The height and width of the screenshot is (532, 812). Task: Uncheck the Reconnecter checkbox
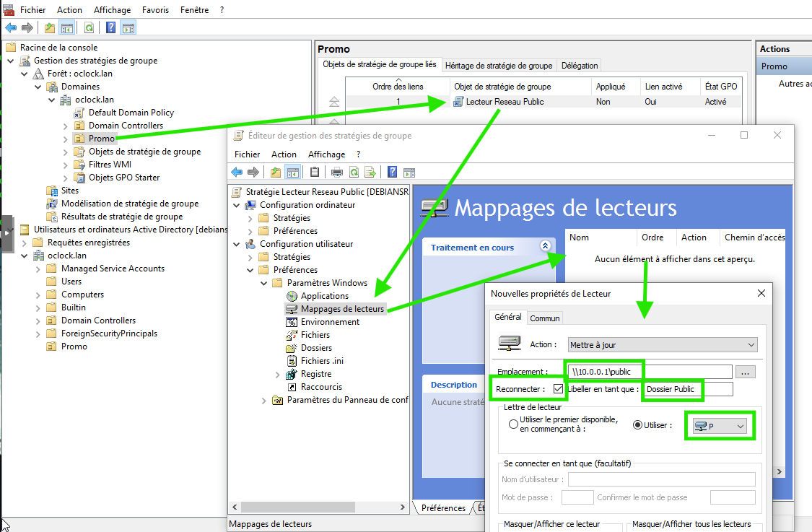(x=558, y=389)
